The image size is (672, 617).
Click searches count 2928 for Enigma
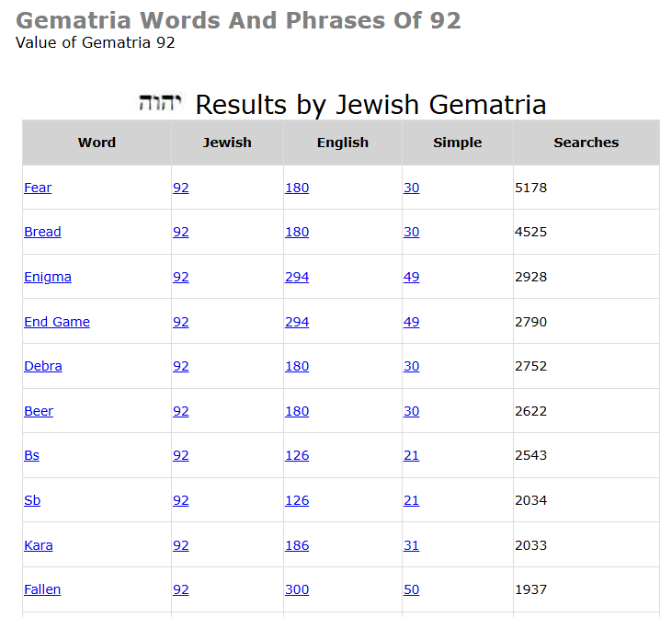(x=531, y=277)
